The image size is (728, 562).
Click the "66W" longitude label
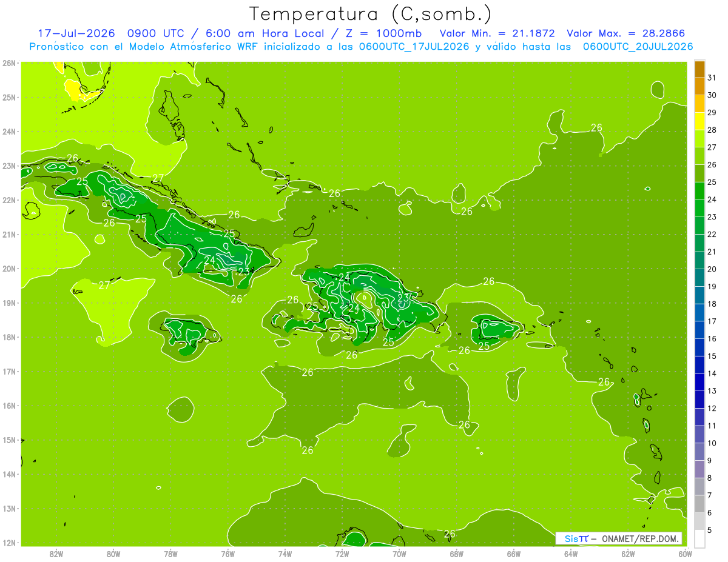click(x=514, y=554)
